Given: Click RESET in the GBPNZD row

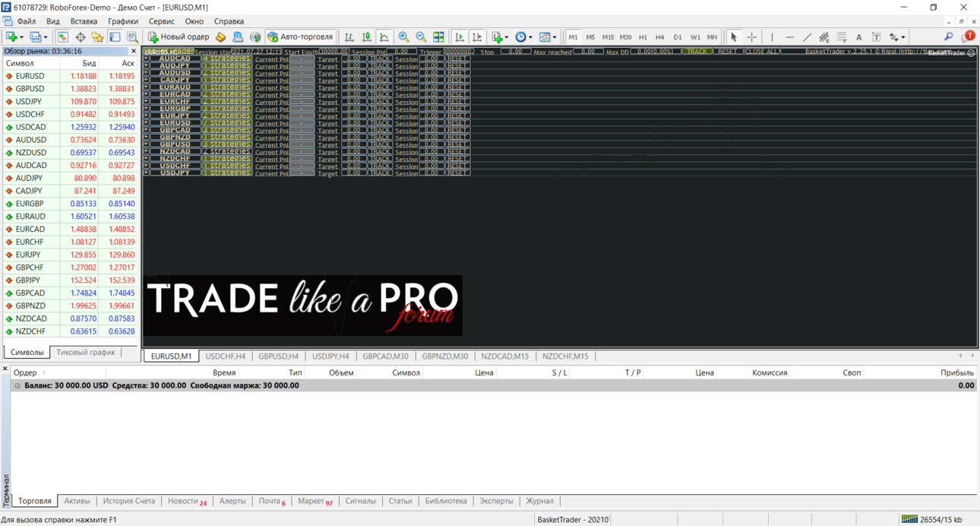Looking at the screenshot, I should (x=457, y=138).
